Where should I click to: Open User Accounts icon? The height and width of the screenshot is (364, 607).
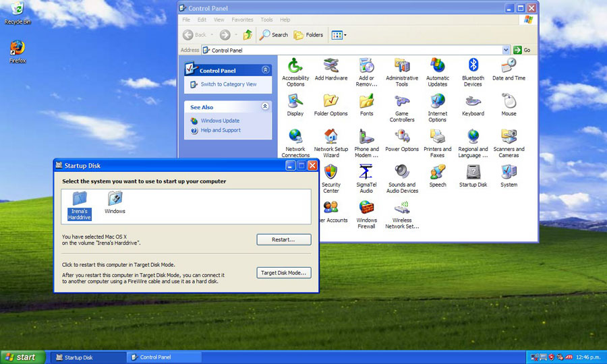(333, 212)
